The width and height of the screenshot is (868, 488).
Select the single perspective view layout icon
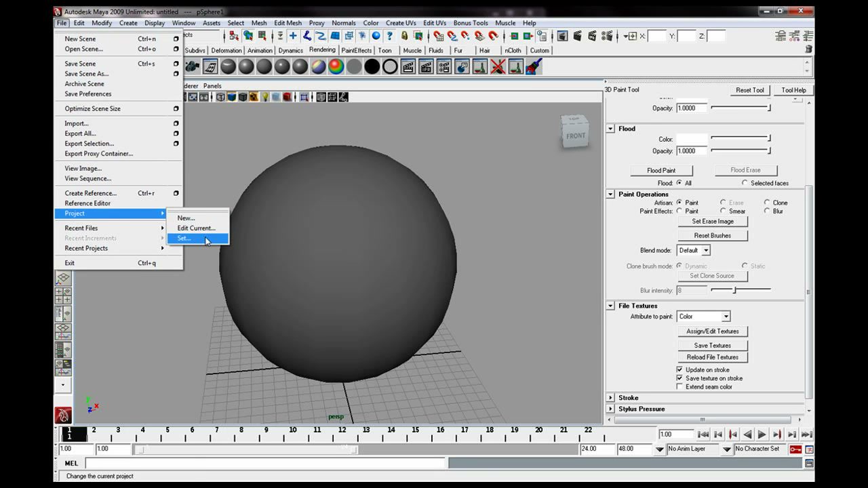(x=62, y=278)
